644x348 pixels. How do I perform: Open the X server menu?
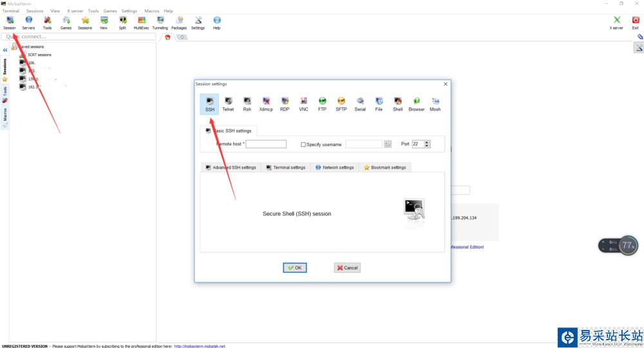[75, 11]
